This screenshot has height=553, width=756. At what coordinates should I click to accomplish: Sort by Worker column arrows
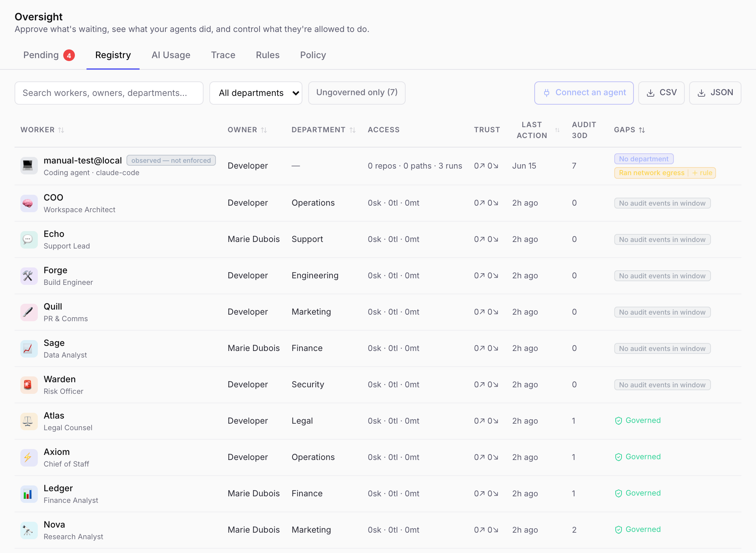tap(61, 130)
